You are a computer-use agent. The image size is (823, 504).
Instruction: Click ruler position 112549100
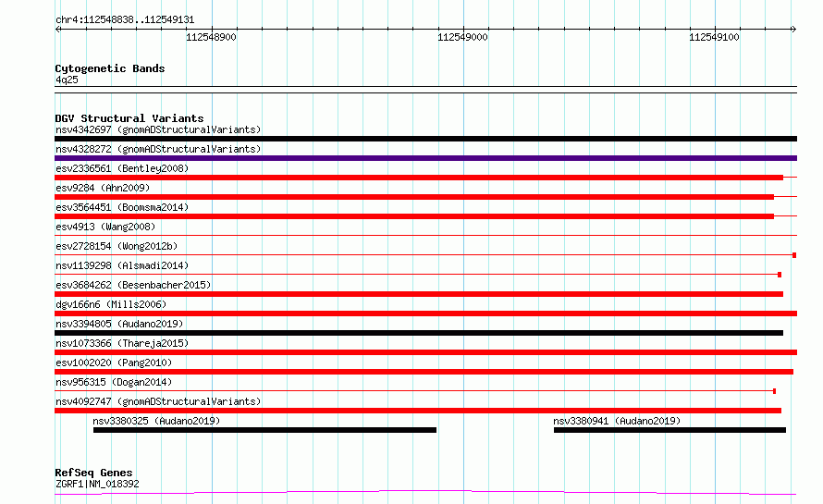[714, 37]
